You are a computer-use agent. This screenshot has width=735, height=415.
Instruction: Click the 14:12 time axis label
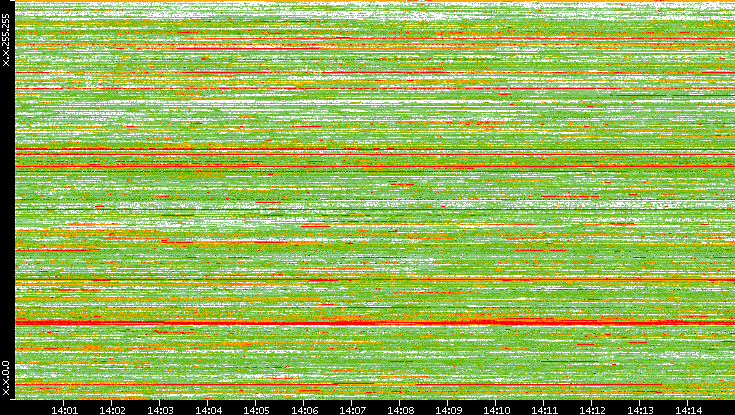592,410
